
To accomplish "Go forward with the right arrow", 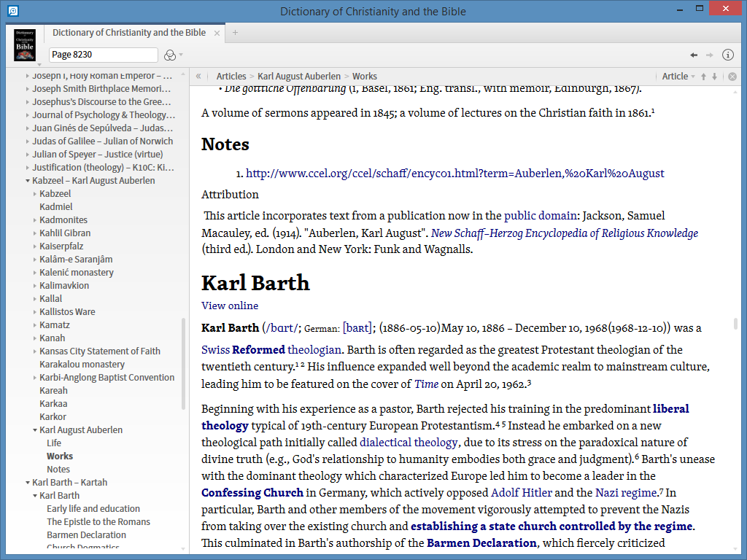I will click(x=710, y=55).
